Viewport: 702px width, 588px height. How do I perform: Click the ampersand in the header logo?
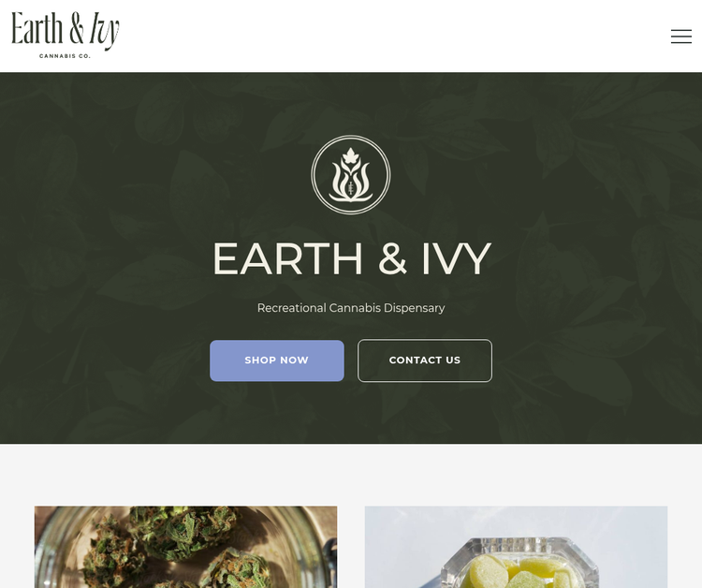click(x=77, y=28)
